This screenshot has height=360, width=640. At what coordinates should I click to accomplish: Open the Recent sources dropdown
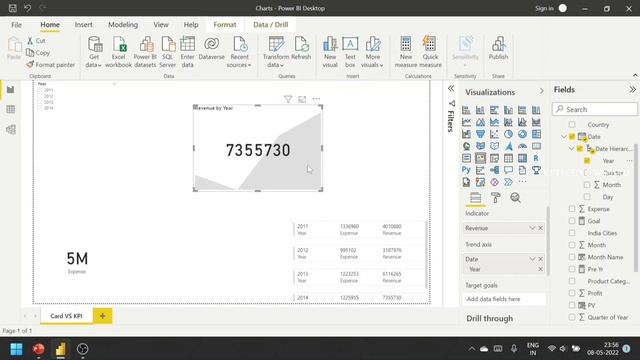tap(239, 52)
